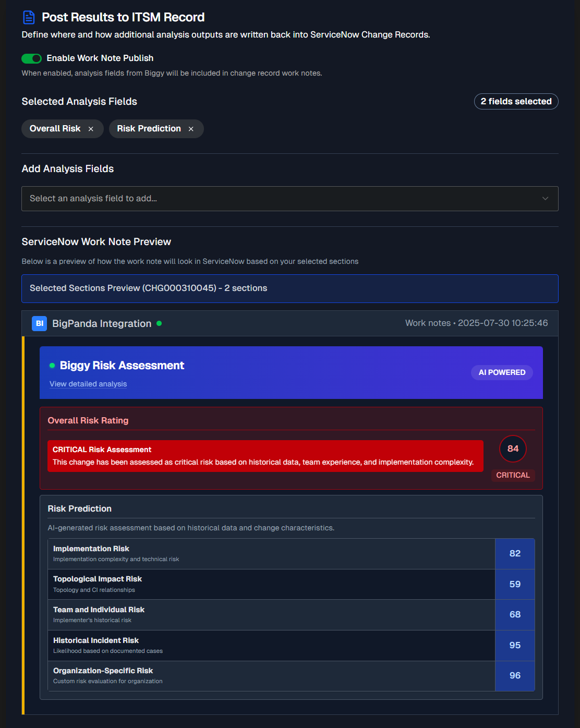Click the green status dot beside BigPanda Integration
This screenshot has width=580, height=728.
(159, 323)
